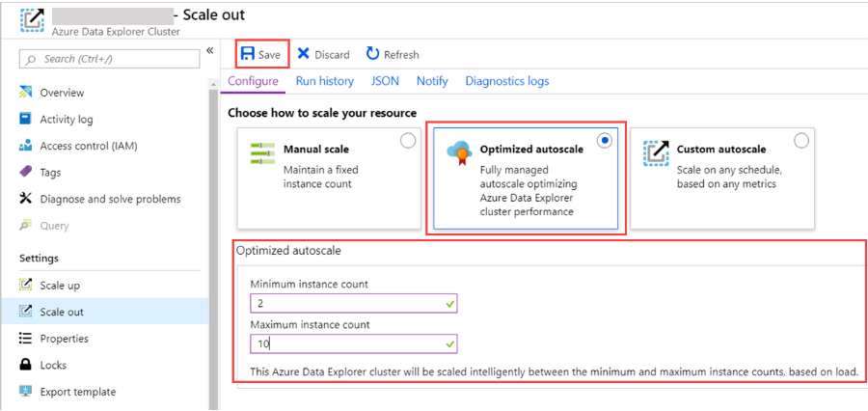Viewport: 868px width, 411px height.
Task: Click the Settings section heading
Action: [x=39, y=259]
